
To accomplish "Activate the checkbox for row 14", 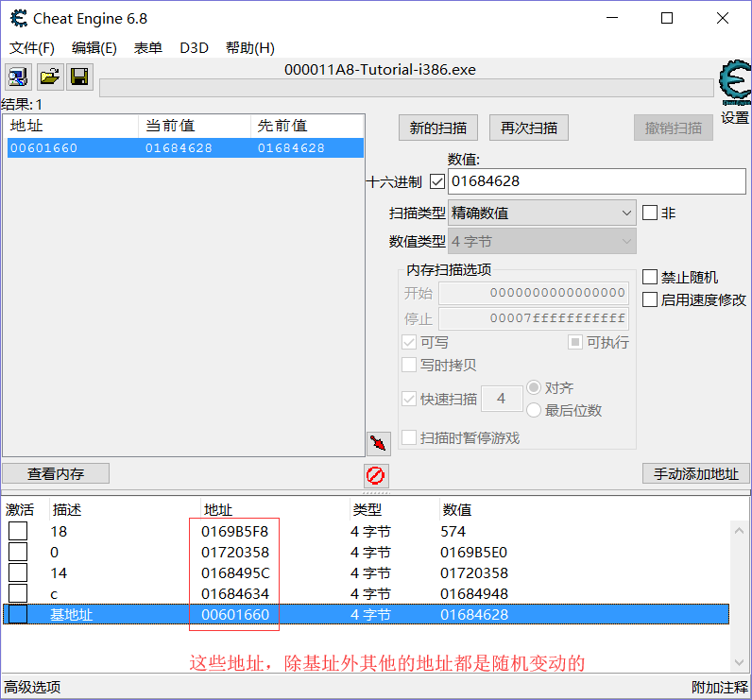I will tap(18, 572).
